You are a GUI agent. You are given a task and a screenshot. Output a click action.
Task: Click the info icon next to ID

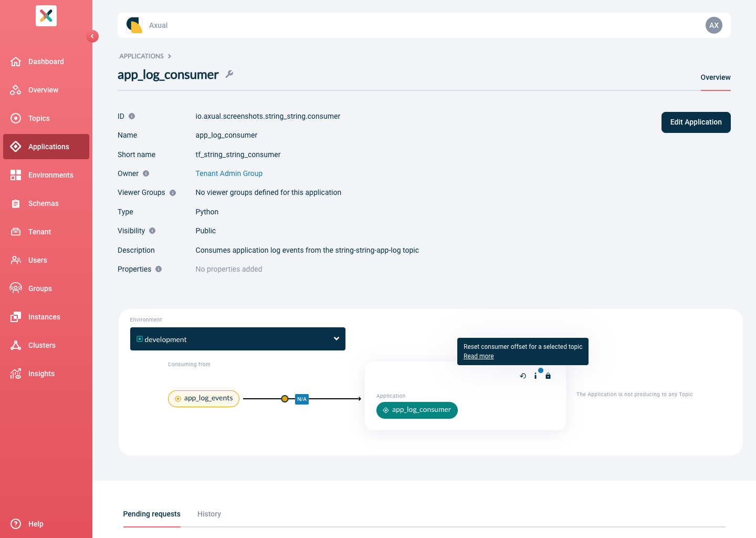pos(132,116)
